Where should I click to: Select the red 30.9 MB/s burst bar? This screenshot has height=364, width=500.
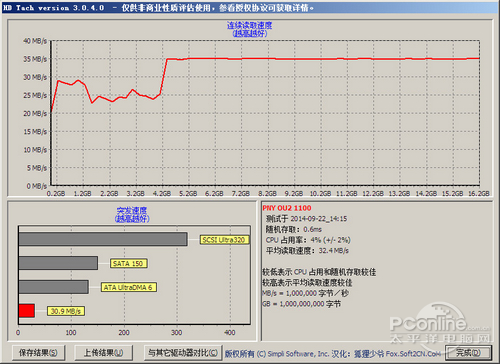point(27,311)
